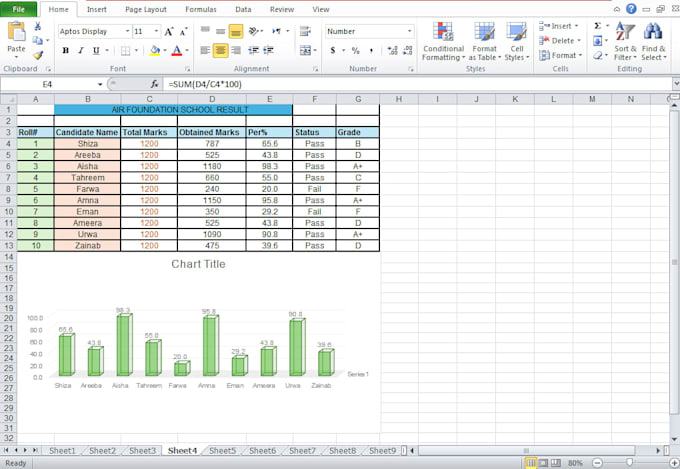Click the Zoom In plus button
Image resolution: width=680 pixels, height=469 pixels.
pyautogui.click(x=674, y=463)
